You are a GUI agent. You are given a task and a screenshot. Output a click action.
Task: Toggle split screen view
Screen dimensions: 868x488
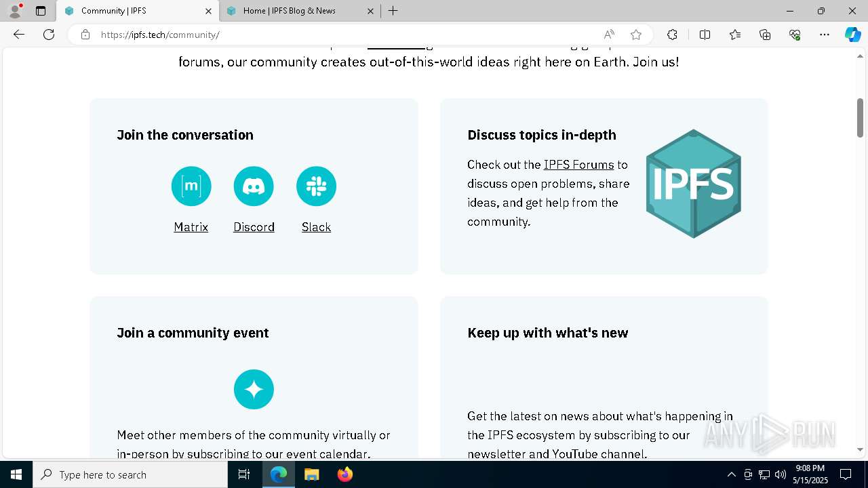click(x=705, y=35)
